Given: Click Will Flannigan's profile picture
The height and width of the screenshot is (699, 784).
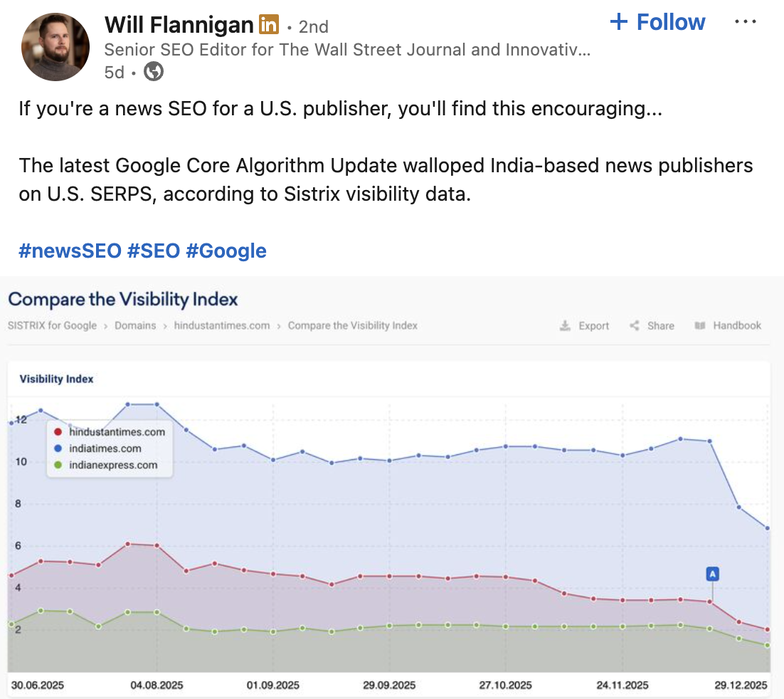Looking at the screenshot, I should click(55, 46).
